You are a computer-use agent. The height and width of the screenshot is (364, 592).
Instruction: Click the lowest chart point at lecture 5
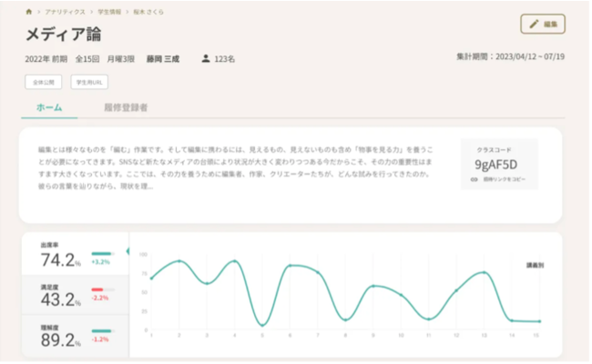coord(262,325)
